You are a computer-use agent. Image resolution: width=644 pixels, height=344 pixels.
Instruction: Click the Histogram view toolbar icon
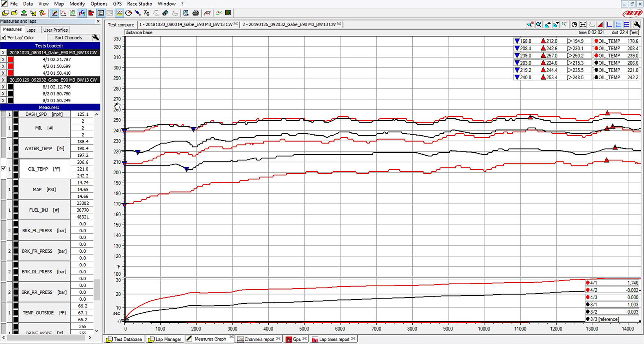click(63, 13)
